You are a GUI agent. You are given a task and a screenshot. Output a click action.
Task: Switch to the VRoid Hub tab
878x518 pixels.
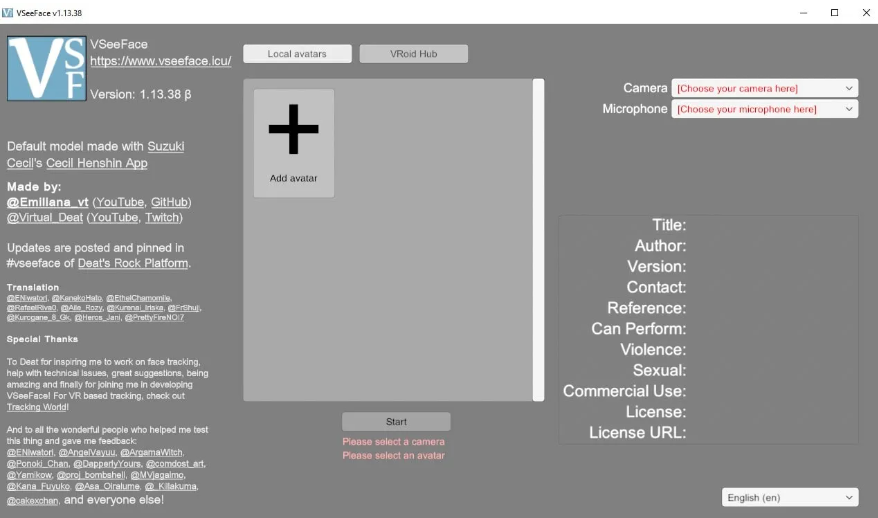point(413,54)
